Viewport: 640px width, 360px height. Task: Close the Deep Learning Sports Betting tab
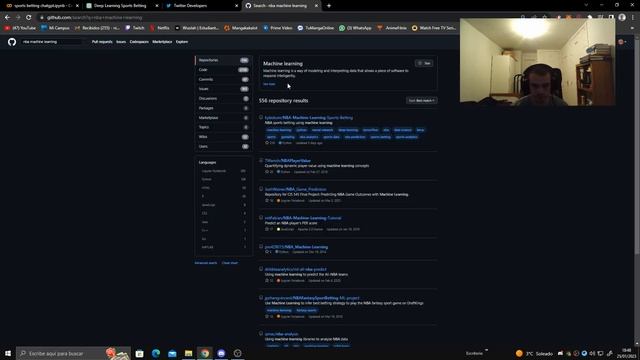click(157, 6)
